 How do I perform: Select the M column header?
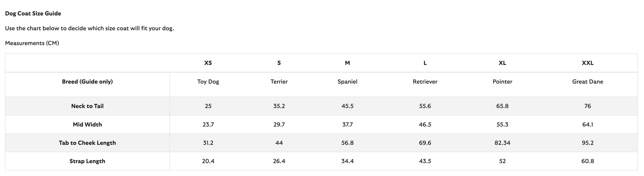point(347,63)
